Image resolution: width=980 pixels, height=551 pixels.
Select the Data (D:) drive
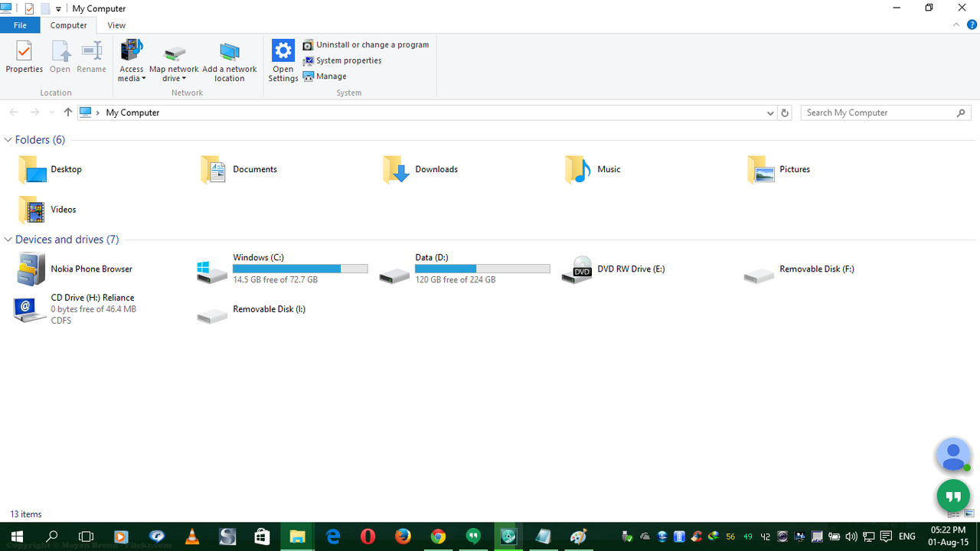(x=465, y=269)
